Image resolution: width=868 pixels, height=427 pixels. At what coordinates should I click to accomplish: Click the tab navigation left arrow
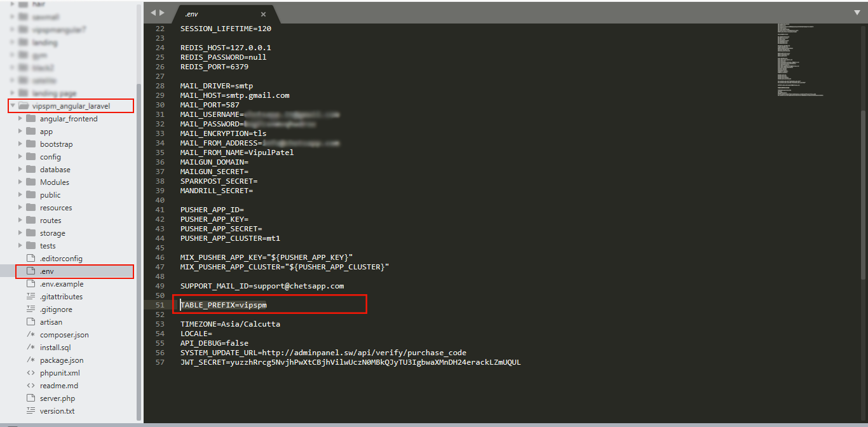(x=153, y=13)
